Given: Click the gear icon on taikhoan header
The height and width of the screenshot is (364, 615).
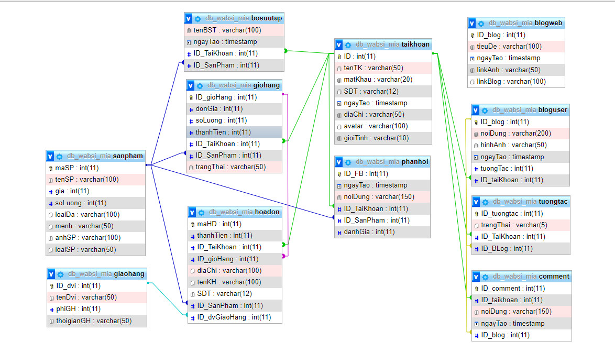Looking at the screenshot, I should [x=347, y=45].
